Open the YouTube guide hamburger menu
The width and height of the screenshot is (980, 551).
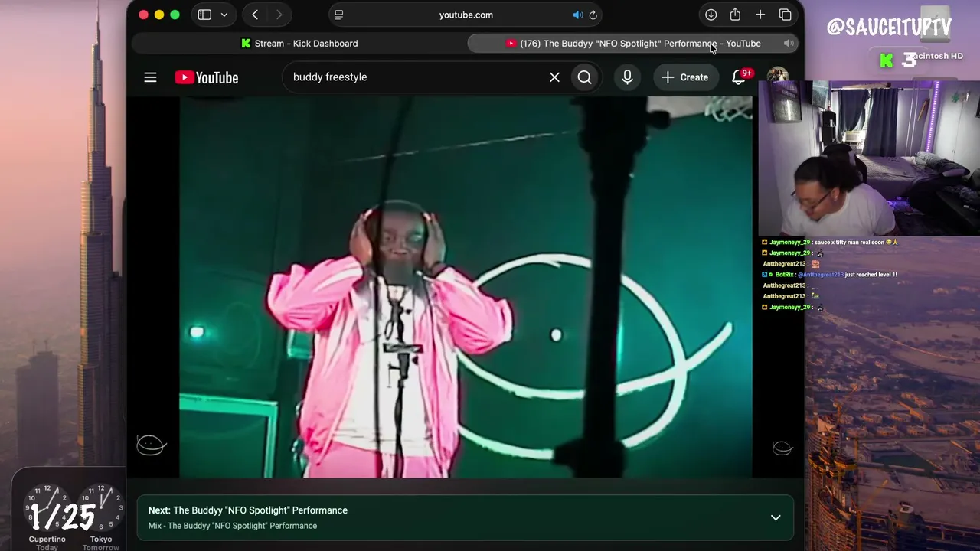(150, 77)
